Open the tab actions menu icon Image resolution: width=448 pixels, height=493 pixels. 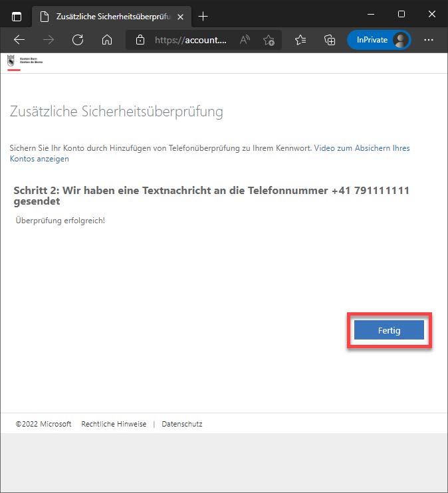[x=17, y=16]
